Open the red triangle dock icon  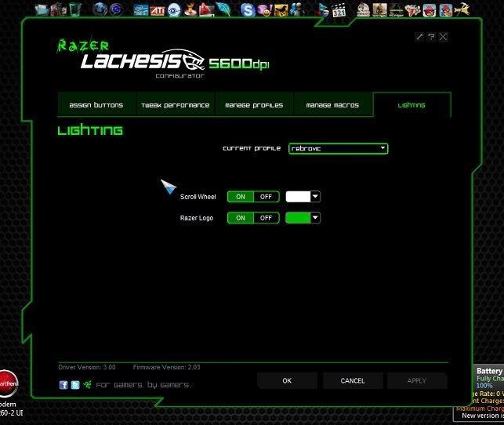[206, 9]
